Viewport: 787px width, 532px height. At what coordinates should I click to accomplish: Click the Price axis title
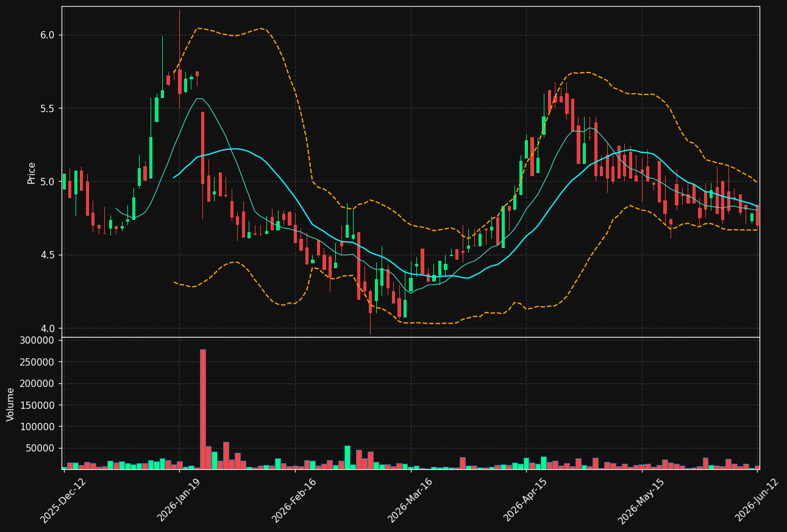[32, 172]
